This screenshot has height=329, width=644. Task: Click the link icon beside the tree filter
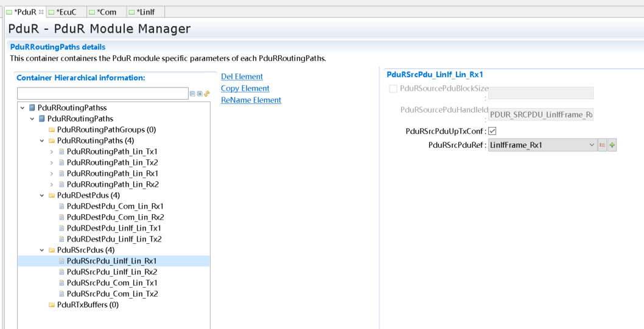pyautogui.click(x=207, y=94)
